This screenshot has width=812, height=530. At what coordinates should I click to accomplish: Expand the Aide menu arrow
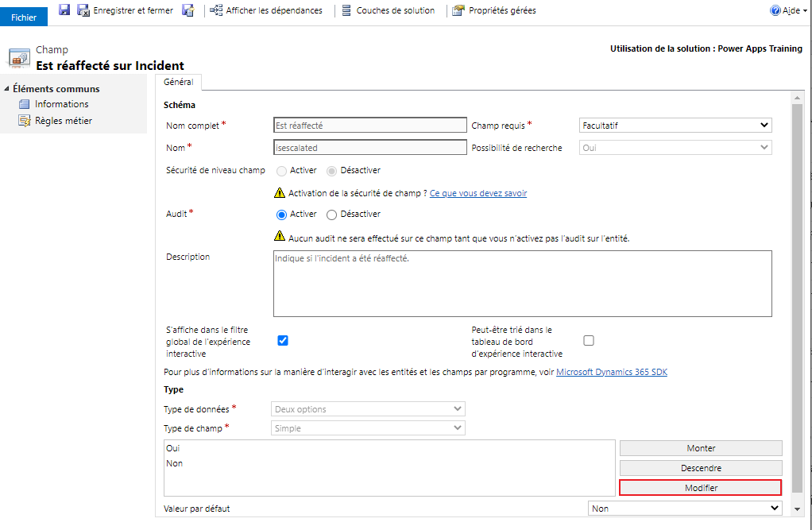(x=805, y=11)
